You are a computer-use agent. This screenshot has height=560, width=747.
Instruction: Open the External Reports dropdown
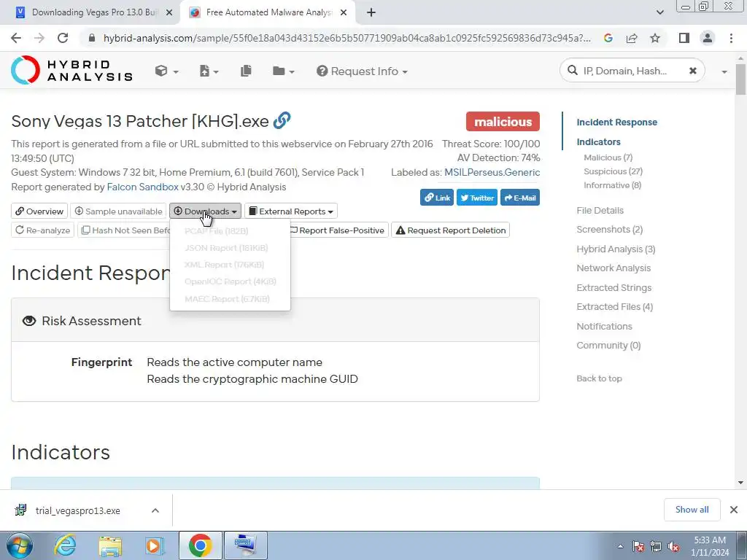(x=291, y=211)
